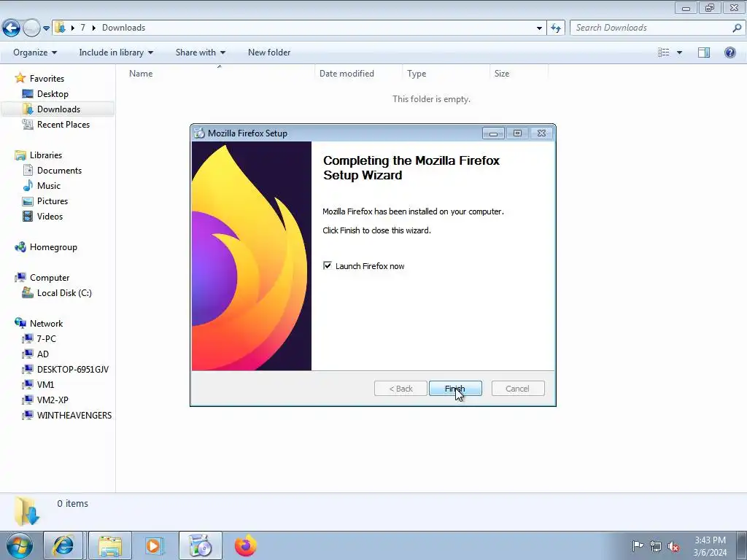
Task: Open WINTHEAVENGERS network computer
Action: pos(74,415)
